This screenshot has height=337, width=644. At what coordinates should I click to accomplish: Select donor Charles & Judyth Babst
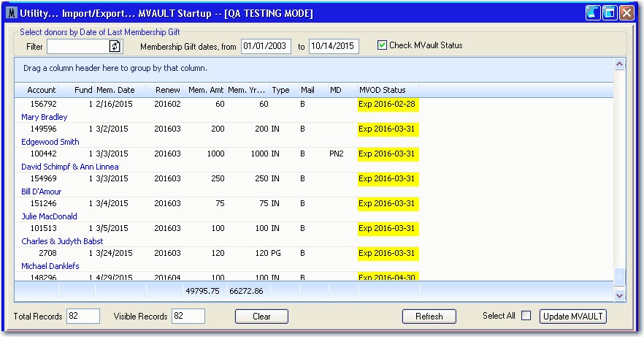click(x=62, y=241)
